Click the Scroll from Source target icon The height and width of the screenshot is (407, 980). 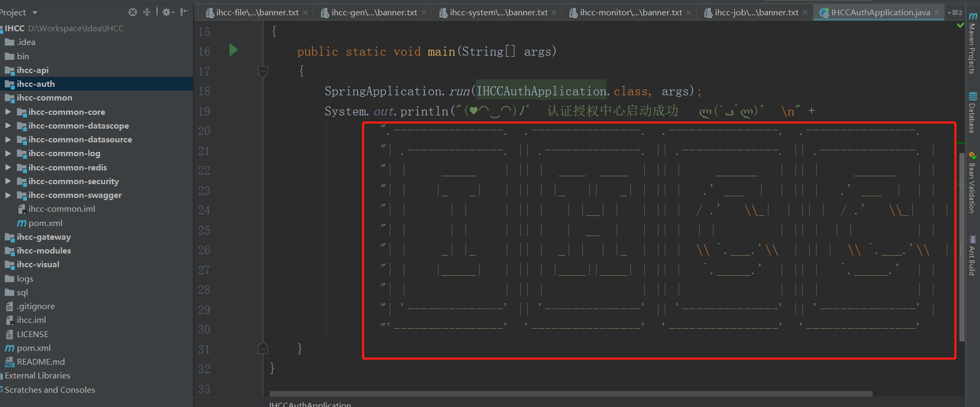(x=133, y=12)
